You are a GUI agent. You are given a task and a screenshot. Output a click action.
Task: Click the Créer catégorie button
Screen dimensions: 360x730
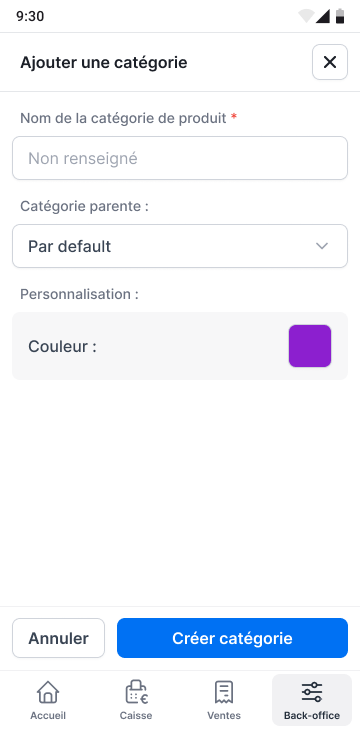pos(232,638)
